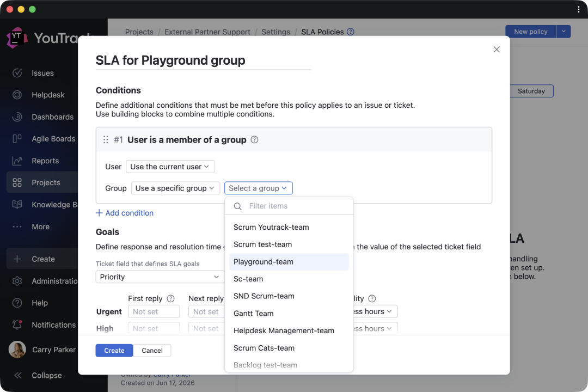Open the 'Use the current user' dropdown
This screenshot has width=588, height=392.
pyautogui.click(x=170, y=167)
